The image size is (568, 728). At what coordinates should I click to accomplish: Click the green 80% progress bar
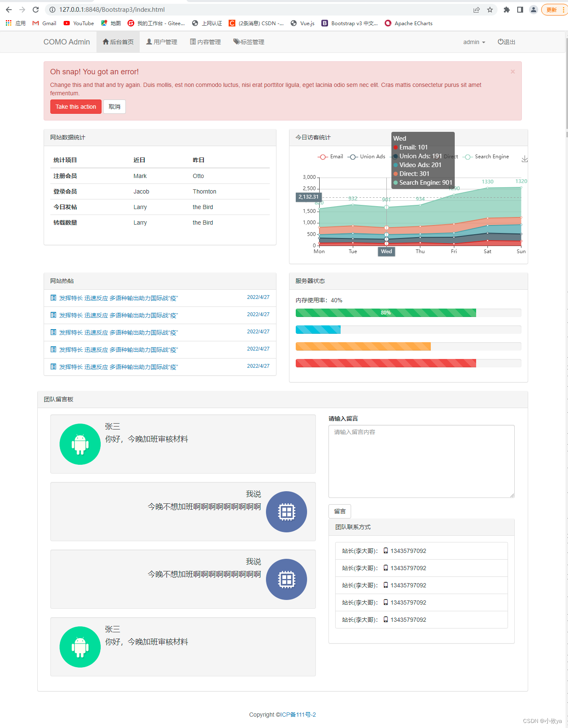pos(386,313)
